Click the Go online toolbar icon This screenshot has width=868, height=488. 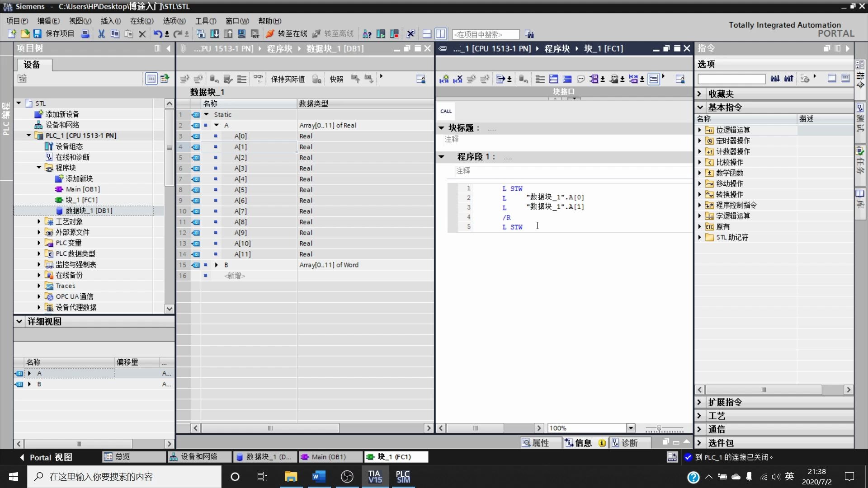(270, 34)
